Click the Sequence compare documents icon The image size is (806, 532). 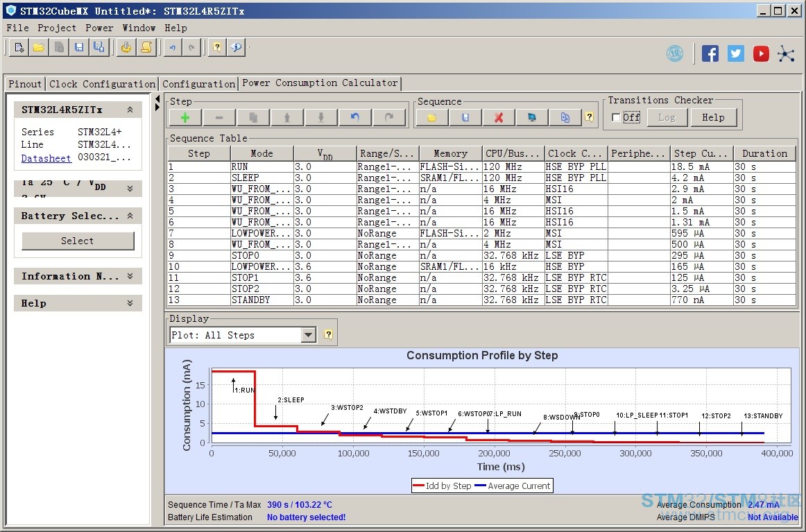click(x=565, y=118)
